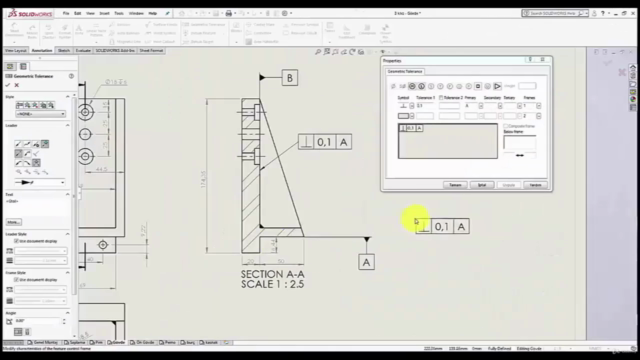The height and width of the screenshot is (360, 640).
Task: Click the Print icon in top toolbar
Action: (x=229, y=13)
